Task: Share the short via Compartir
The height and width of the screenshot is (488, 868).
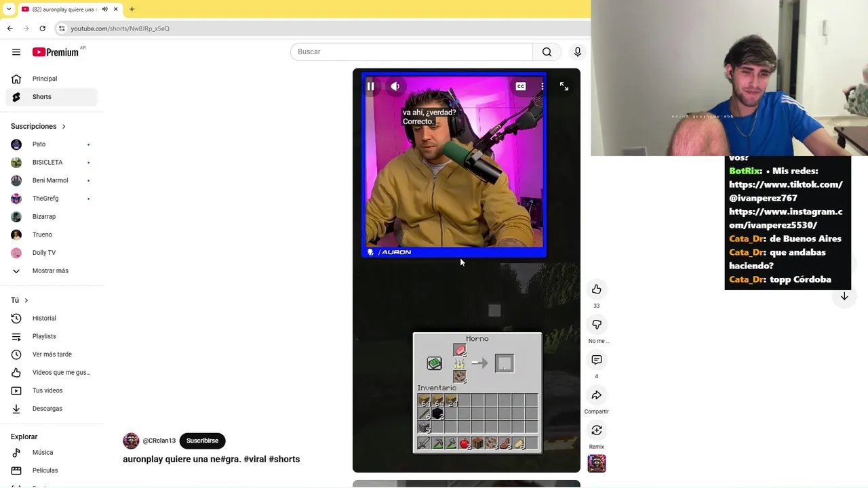Action: [597, 395]
